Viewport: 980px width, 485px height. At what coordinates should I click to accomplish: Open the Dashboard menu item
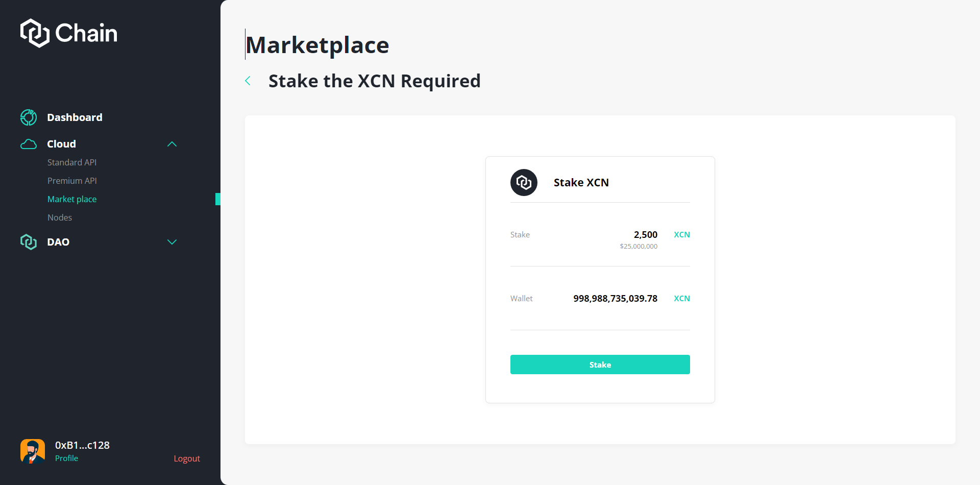pos(75,117)
